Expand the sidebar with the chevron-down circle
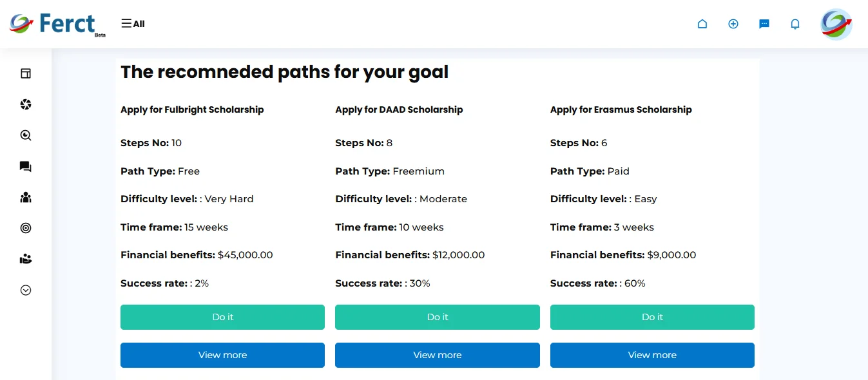The image size is (868, 380). [26, 290]
